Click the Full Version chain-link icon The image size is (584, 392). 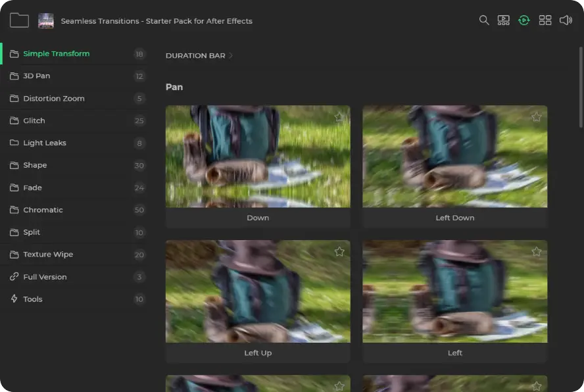click(x=14, y=276)
